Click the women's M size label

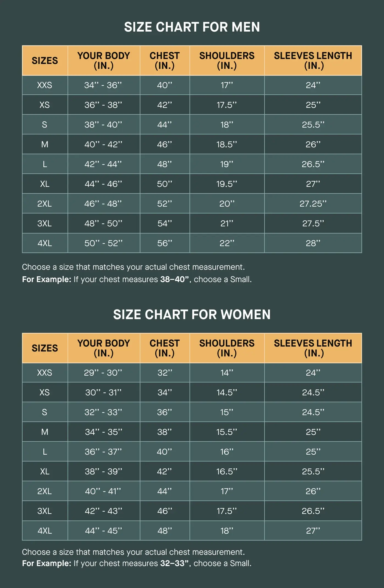44,432
